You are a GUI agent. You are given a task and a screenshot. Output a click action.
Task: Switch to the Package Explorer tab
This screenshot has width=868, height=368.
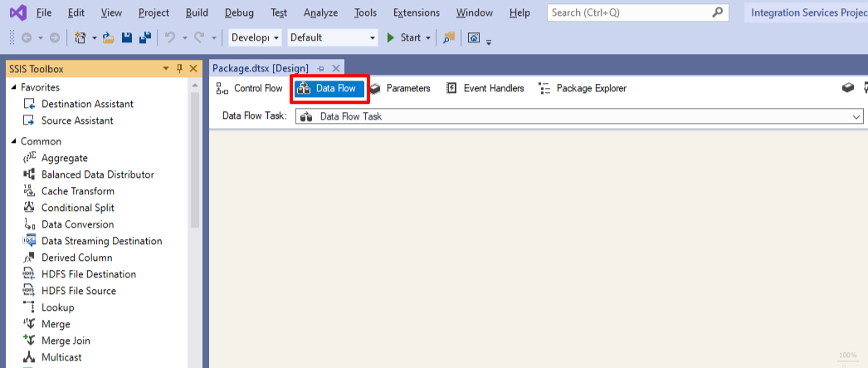(583, 88)
